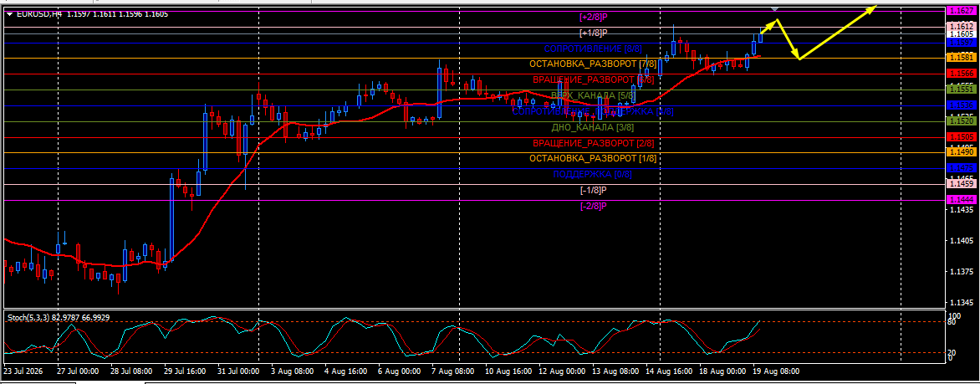Click the Stoch(5,3,3) indicator label

(x=30, y=318)
